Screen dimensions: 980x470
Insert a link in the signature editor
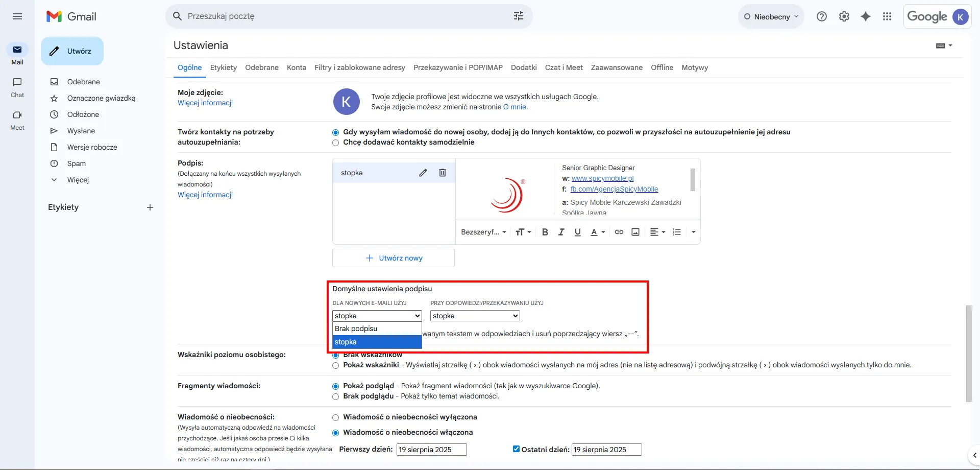619,231
